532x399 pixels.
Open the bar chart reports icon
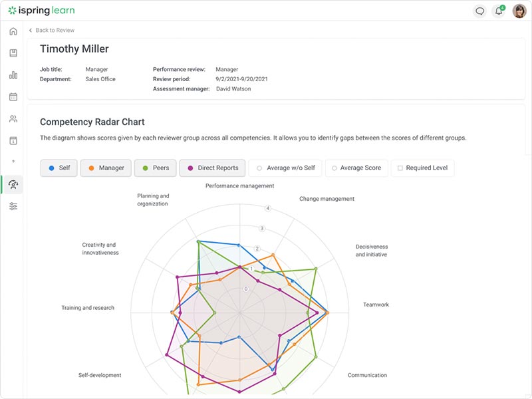13,75
